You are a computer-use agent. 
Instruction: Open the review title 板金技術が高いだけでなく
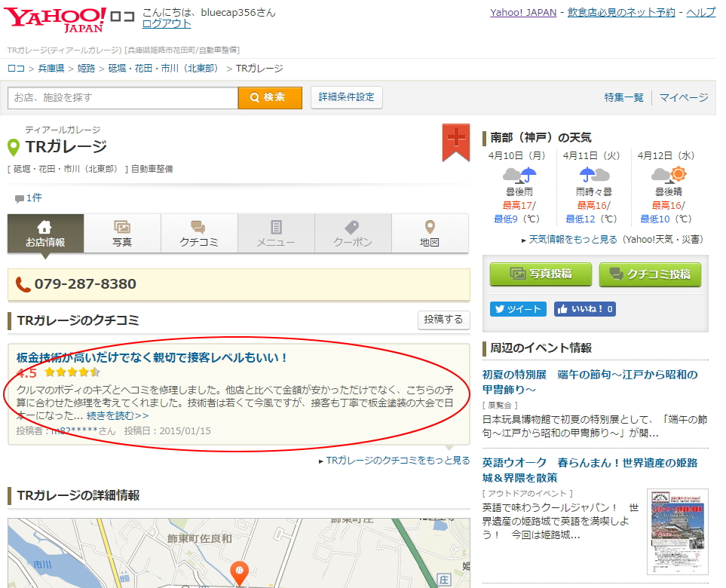(152, 357)
